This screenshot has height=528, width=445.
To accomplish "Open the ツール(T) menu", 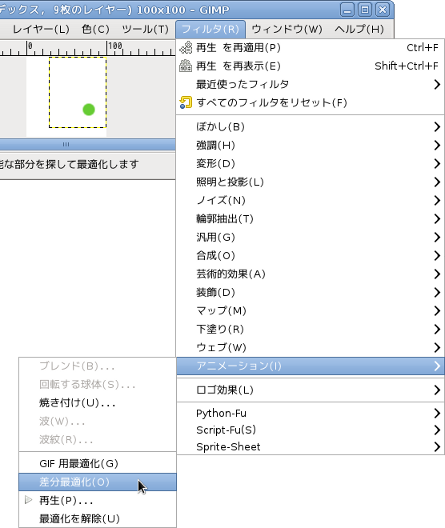I will click(145, 29).
